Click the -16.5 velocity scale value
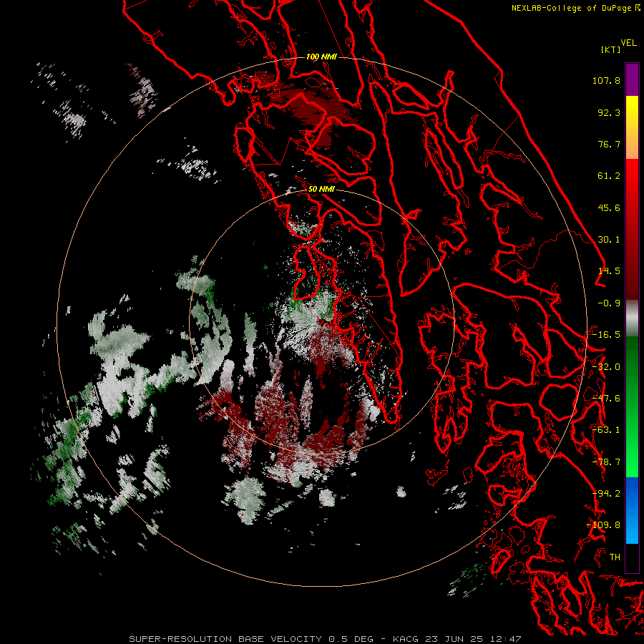 [x=606, y=335]
